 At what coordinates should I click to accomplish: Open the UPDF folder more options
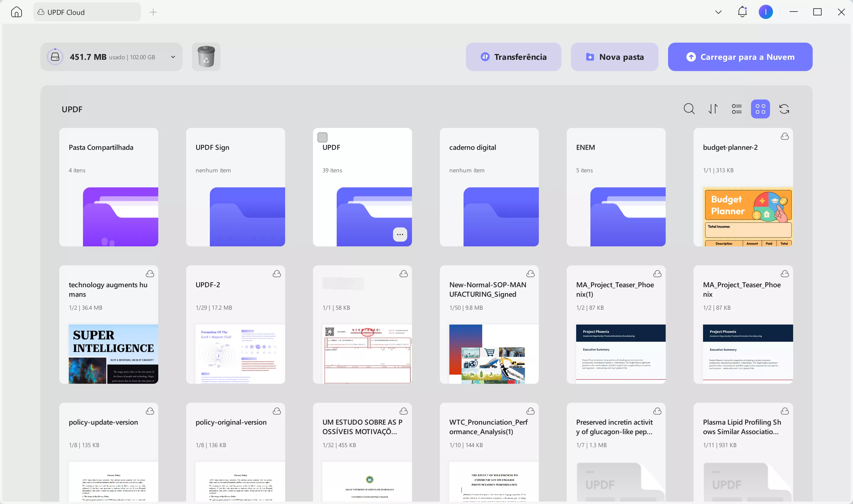pyautogui.click(x=400, y=234)
